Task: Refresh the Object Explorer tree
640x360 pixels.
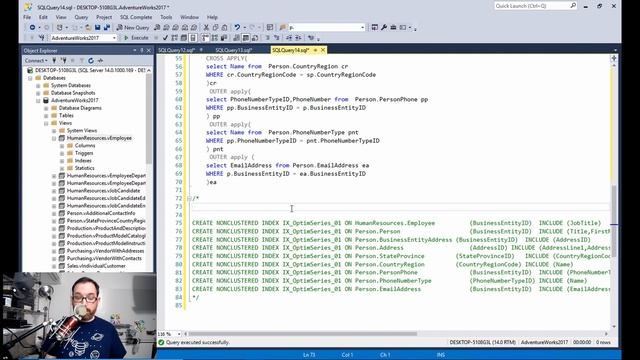Action: coord(91,61)
